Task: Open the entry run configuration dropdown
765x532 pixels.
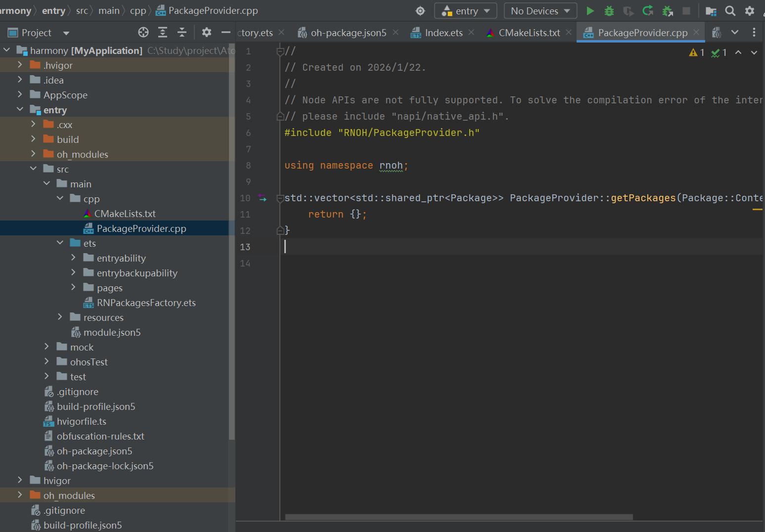Action: (x=466, y=11)
